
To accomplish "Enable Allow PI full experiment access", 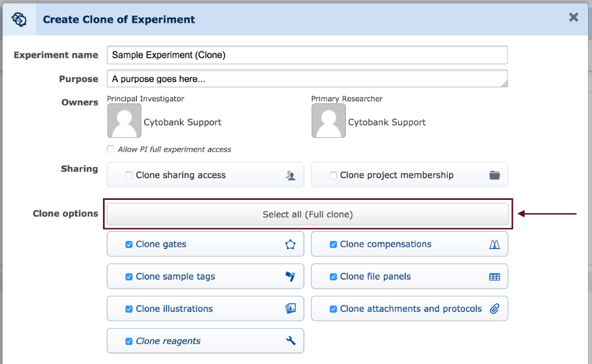I will point(110,148).
